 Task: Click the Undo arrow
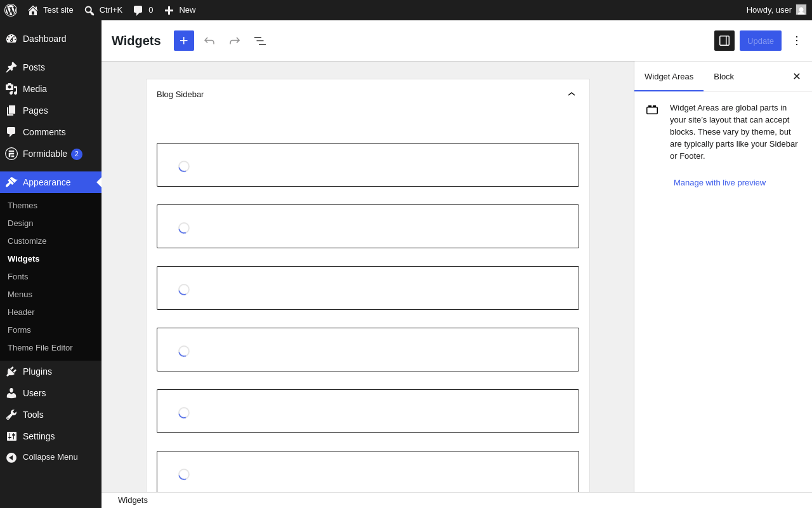pos(209,41)
